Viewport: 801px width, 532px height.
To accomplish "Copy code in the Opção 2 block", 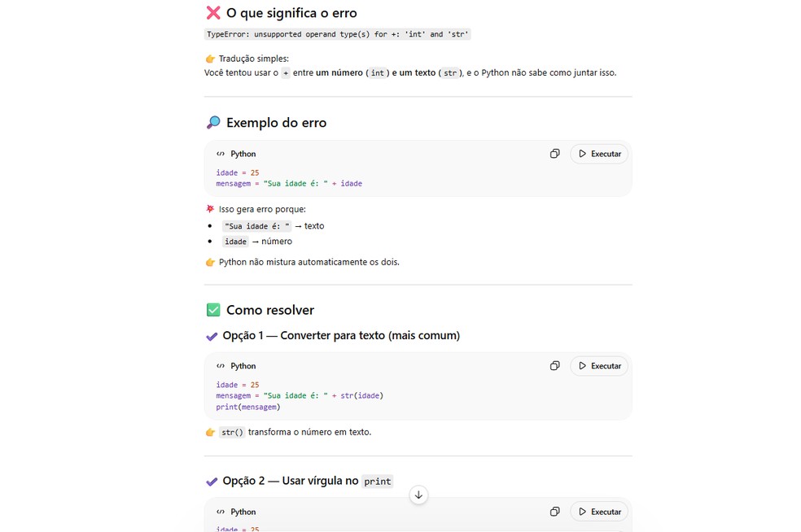I will coord(554,511).
